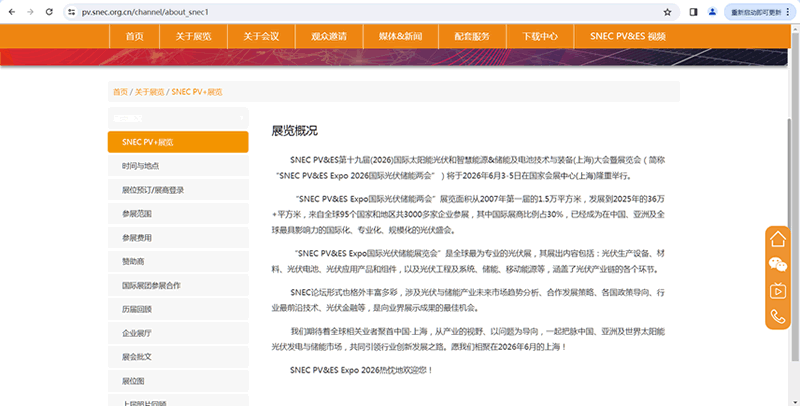Open 时间与地点 in the sidebar
Viewport: 800px width, 406px height.
[140, 166]
